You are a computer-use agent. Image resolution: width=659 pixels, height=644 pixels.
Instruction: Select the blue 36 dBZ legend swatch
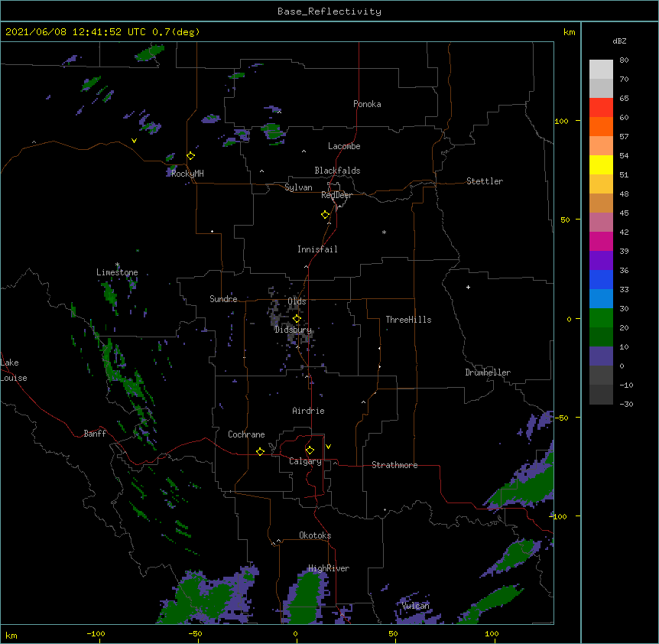(601, 279)
